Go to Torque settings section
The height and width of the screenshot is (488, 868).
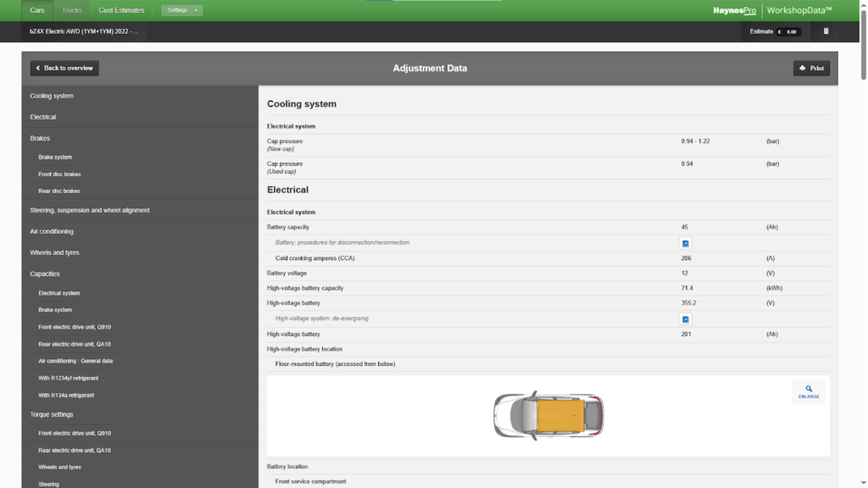pos(52,414)
